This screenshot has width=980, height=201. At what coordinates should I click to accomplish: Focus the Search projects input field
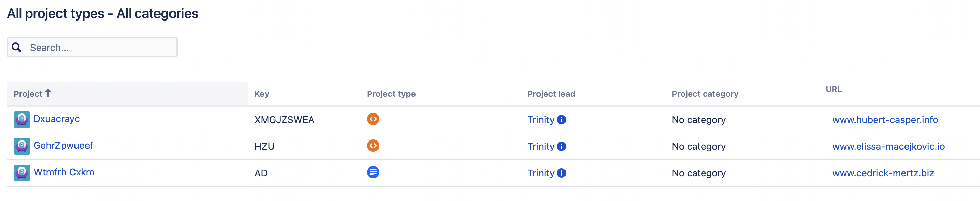pyautogui.click(x=101, y=48)
